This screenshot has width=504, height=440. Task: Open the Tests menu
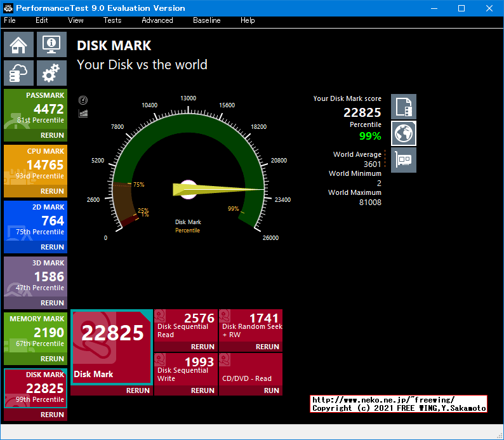[x=112, y=20]
